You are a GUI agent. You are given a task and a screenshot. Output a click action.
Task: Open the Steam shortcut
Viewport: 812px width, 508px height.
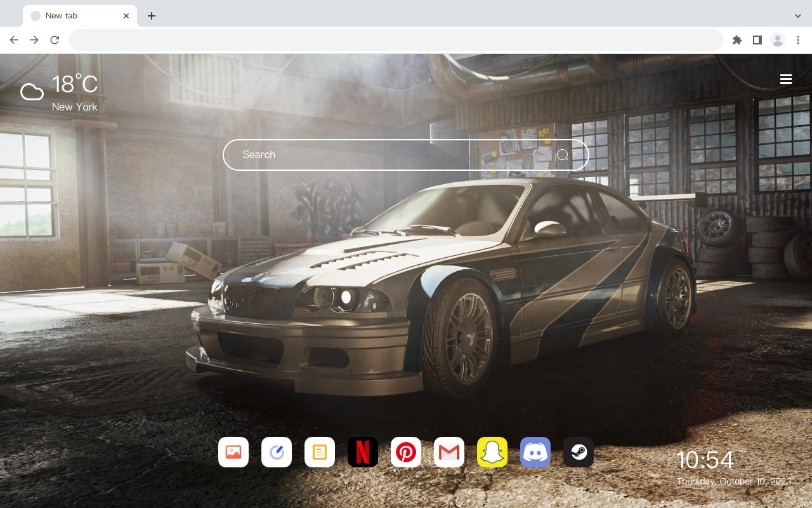pyautogui.click(x=579, y=452)
